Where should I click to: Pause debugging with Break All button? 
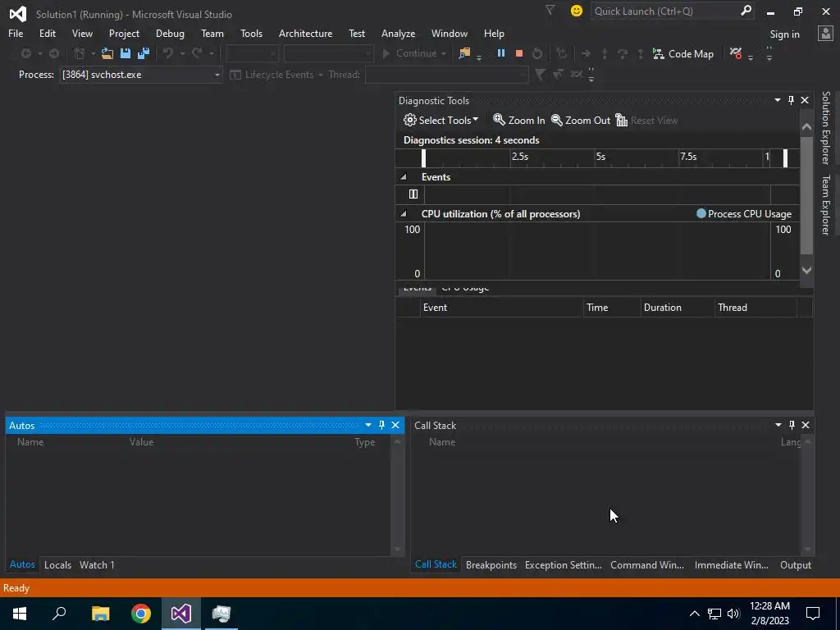coord(501,53)
